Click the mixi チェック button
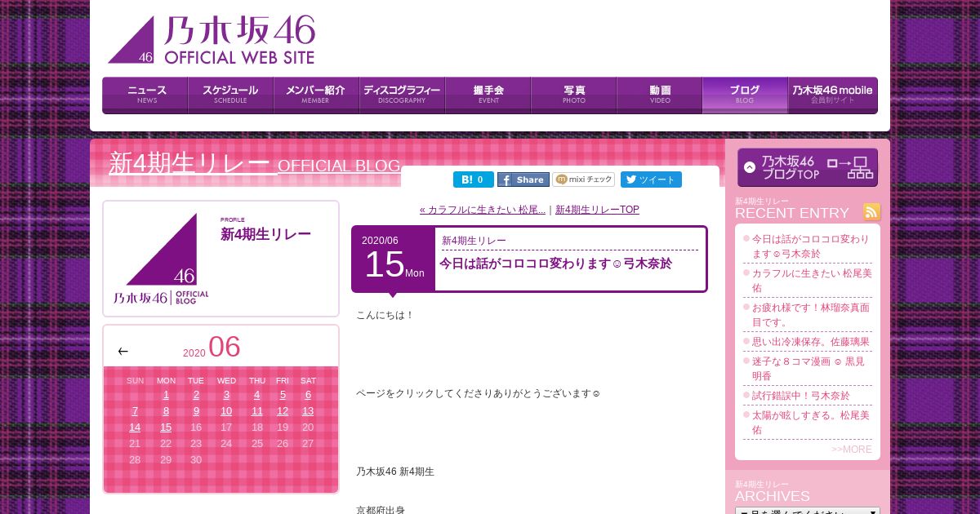Screen dimensions: 980x514 click(x=583, y=179)
